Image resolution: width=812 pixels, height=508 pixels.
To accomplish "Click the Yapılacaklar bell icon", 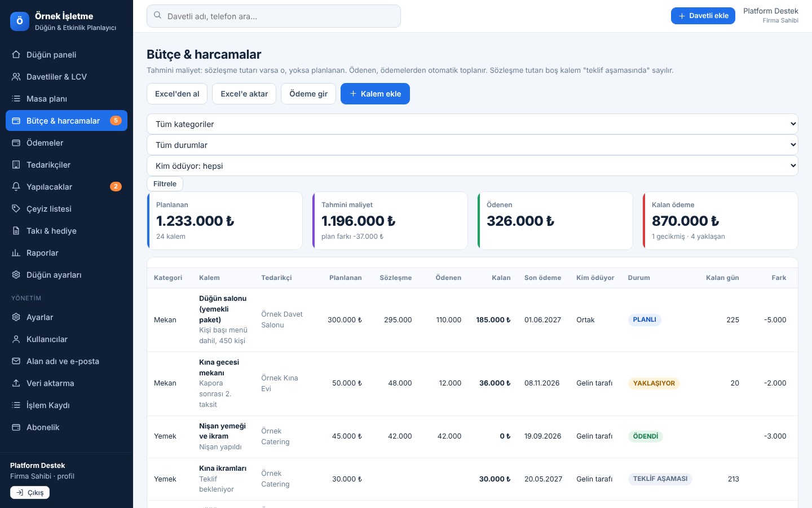I will (x=16, y=187).
